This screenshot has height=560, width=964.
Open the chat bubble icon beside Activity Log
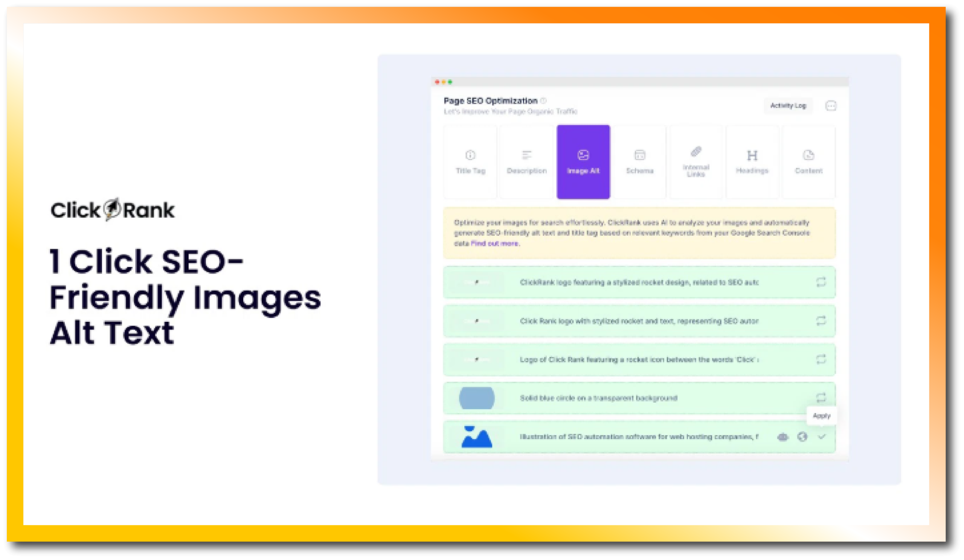[x=830, y=105]
